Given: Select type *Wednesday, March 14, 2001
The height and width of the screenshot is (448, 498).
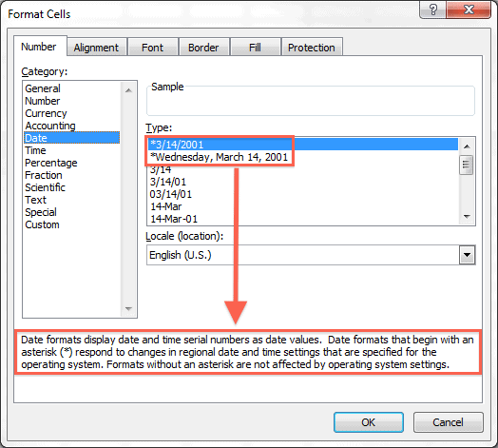Looking at the screenshot, I should [302, 157].
